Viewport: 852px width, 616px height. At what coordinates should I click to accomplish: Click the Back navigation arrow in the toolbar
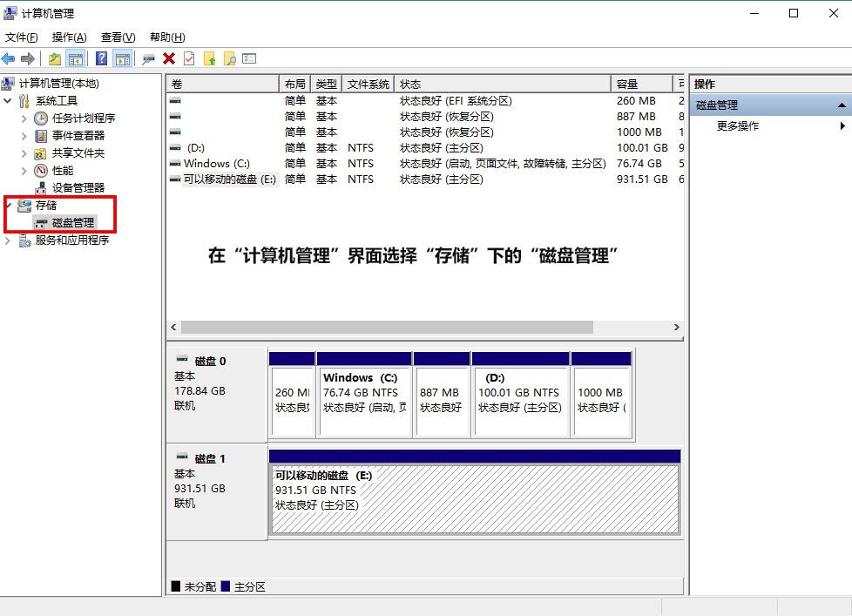9,58
